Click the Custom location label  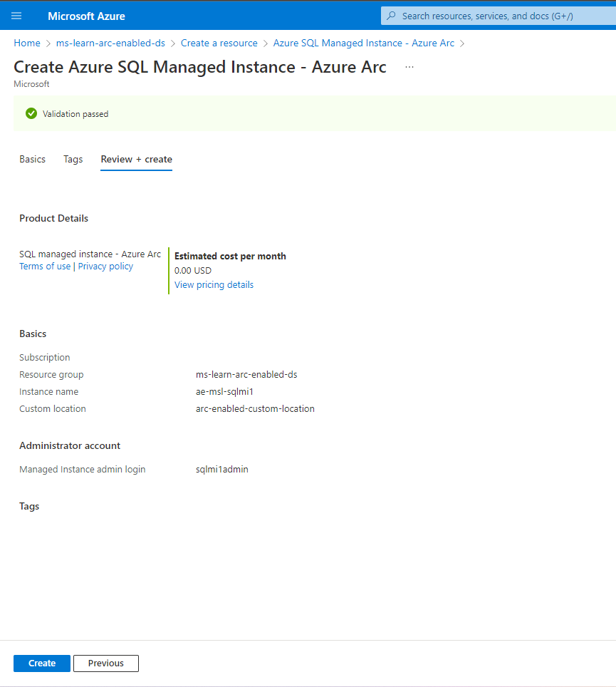point(53,409)
